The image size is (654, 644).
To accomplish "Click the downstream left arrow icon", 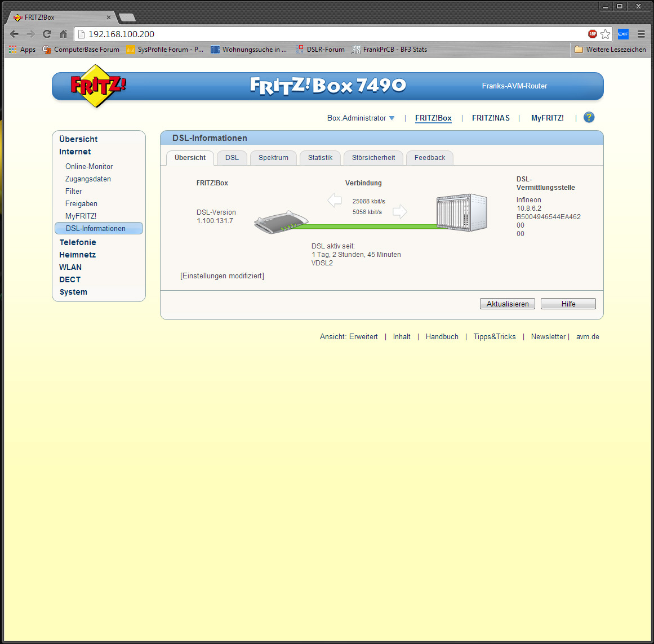I will pyautogui.click(x=335, y=201).
